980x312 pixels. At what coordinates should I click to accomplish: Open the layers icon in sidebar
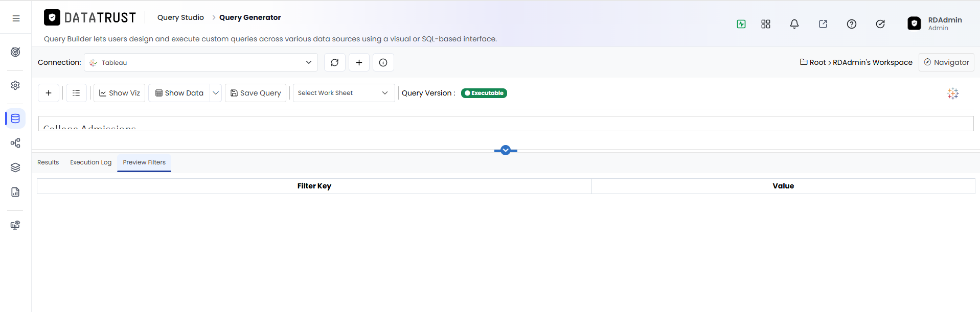(x=15, y=167)
